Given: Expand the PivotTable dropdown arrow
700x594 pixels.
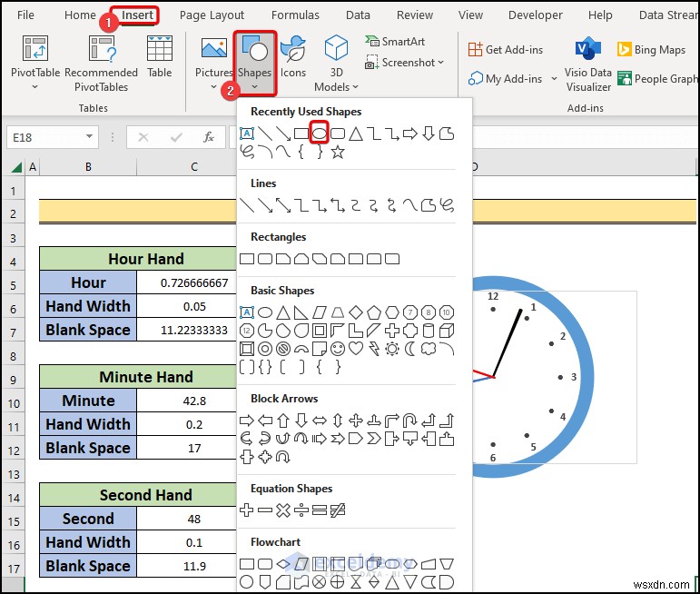Looking at the screenshot, I should point(35,86).
